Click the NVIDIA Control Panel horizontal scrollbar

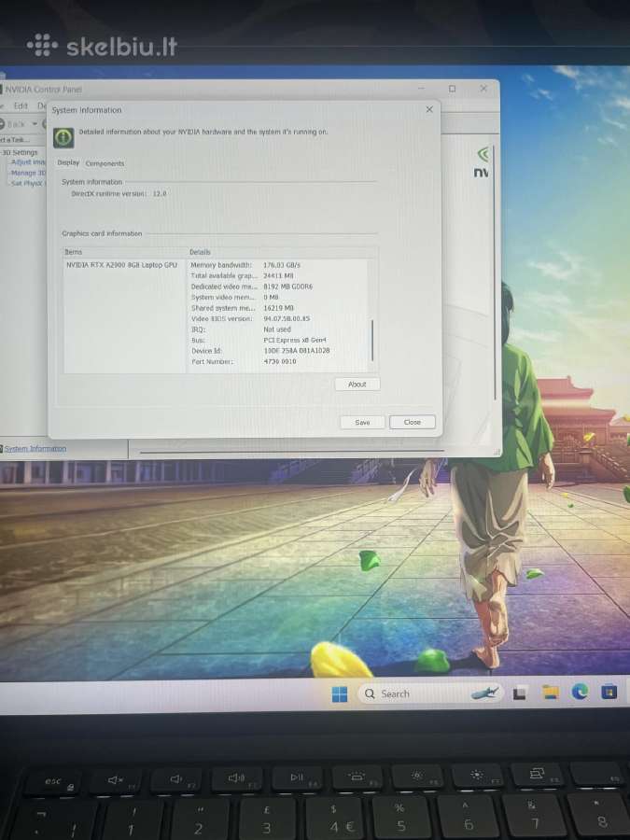[x=292, y=452]
